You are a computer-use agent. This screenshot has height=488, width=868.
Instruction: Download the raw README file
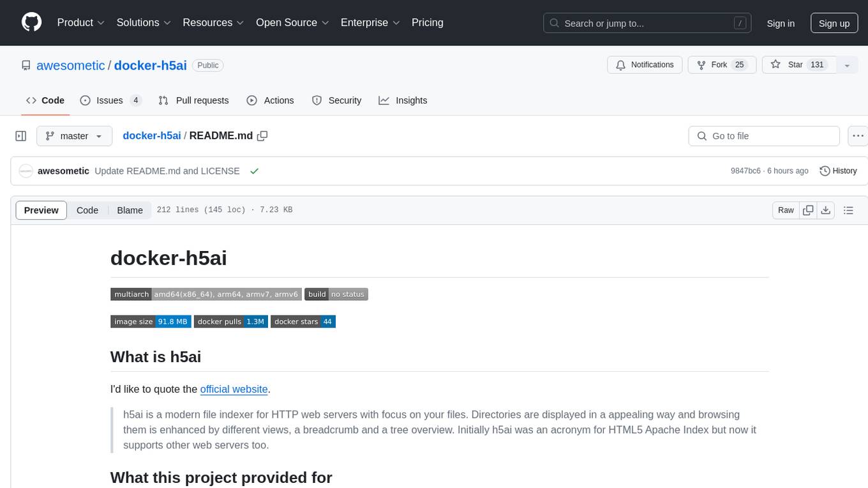[826, 210]
